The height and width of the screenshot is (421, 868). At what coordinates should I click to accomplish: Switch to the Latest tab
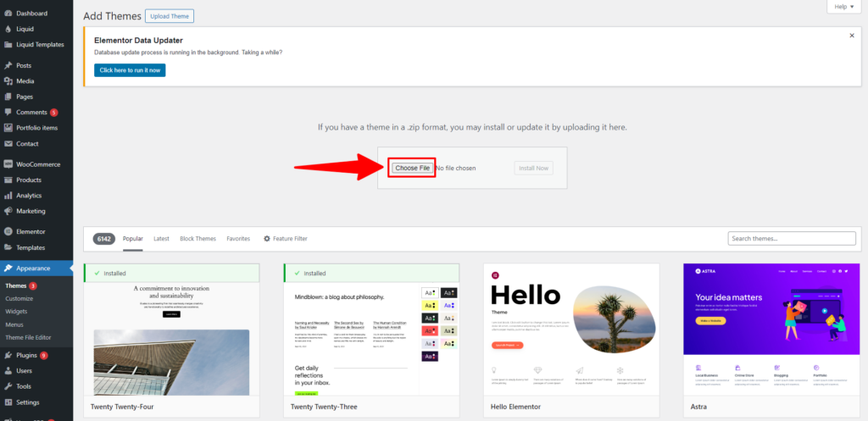162,238
